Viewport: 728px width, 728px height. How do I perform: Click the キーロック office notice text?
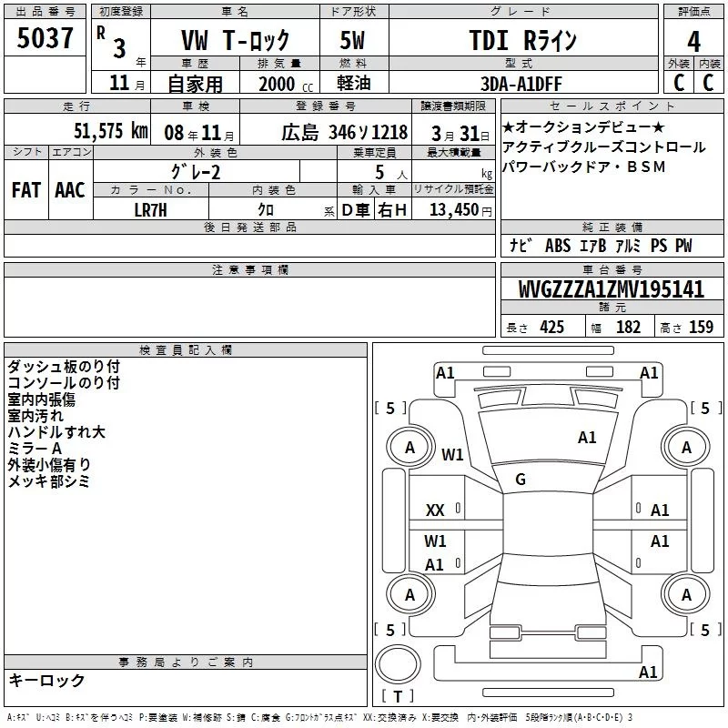[47, 681]
